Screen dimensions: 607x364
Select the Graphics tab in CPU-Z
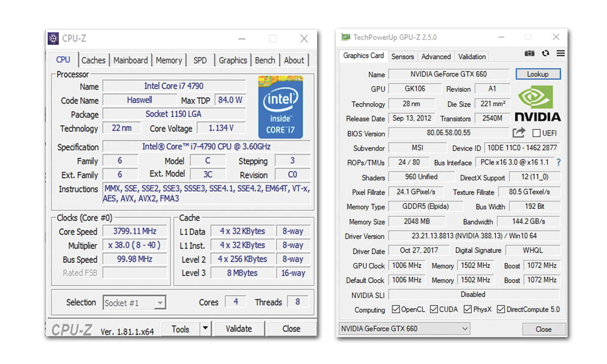point(233,60)
